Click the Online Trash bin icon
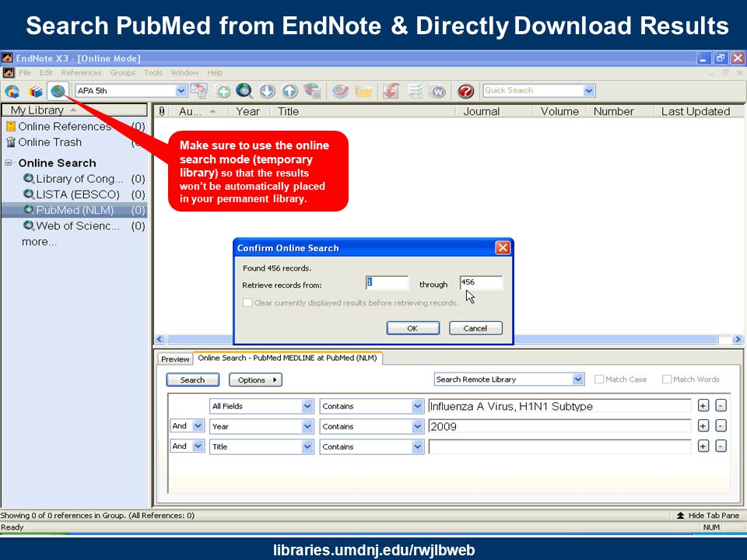Image resolution: width=747 pixels, height=560 pixels. point(11,142)
